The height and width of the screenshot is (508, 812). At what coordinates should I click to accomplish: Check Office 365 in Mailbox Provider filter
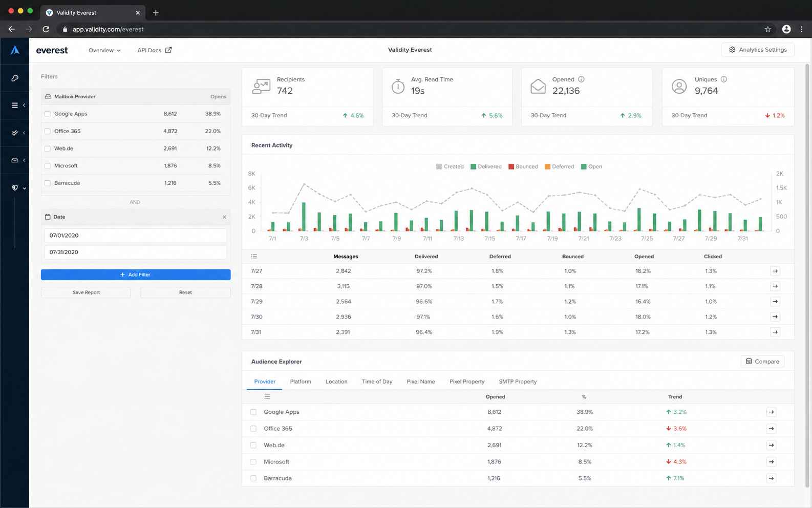(x=48, y=132)
